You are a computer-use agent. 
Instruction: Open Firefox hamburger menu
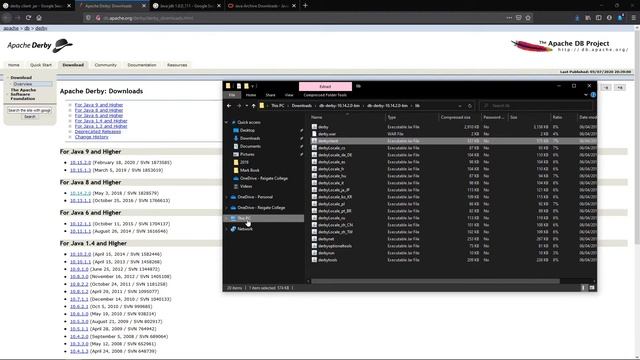(x=633, y=18)
